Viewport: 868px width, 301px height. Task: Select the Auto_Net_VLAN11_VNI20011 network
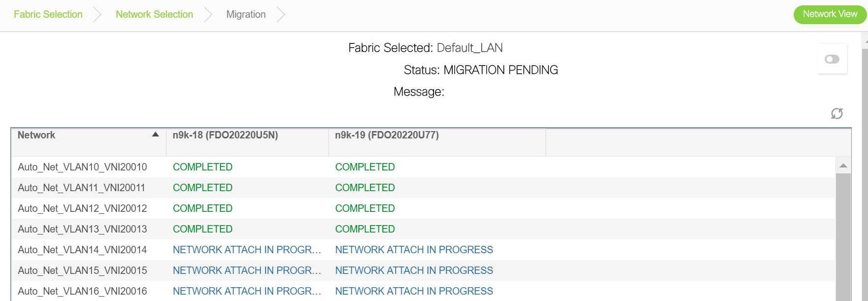[x=82, y=188]
